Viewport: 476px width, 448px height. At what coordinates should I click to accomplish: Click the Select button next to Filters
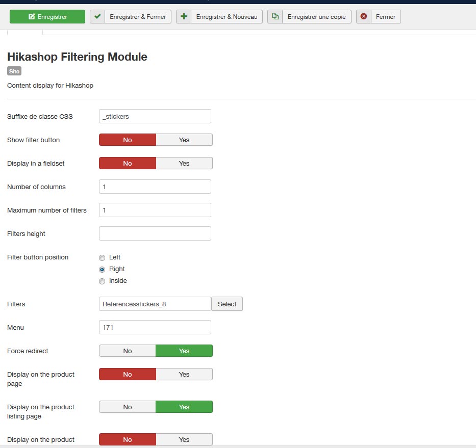[227, 304]
